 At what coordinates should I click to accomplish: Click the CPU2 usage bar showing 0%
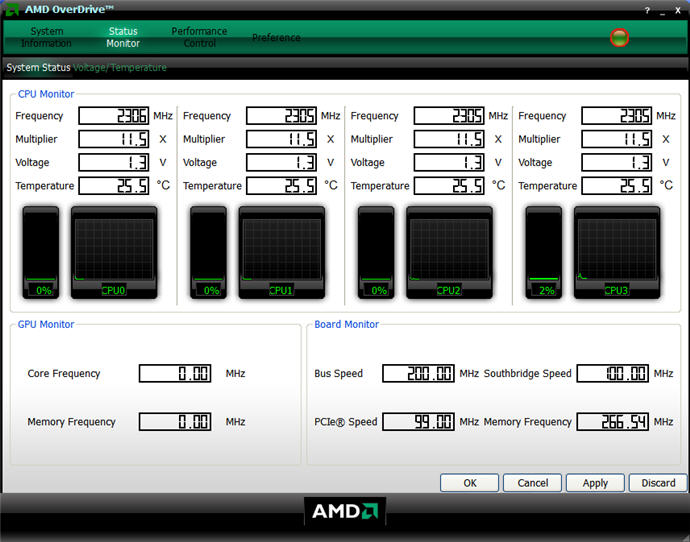[x=376, y=253]
